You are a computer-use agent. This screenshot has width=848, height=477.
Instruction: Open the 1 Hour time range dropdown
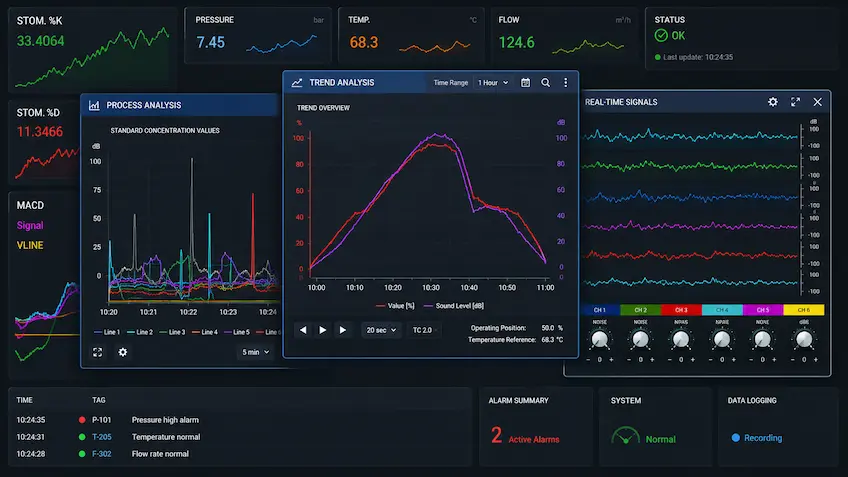pyautogui.click(x=493, y=83)
